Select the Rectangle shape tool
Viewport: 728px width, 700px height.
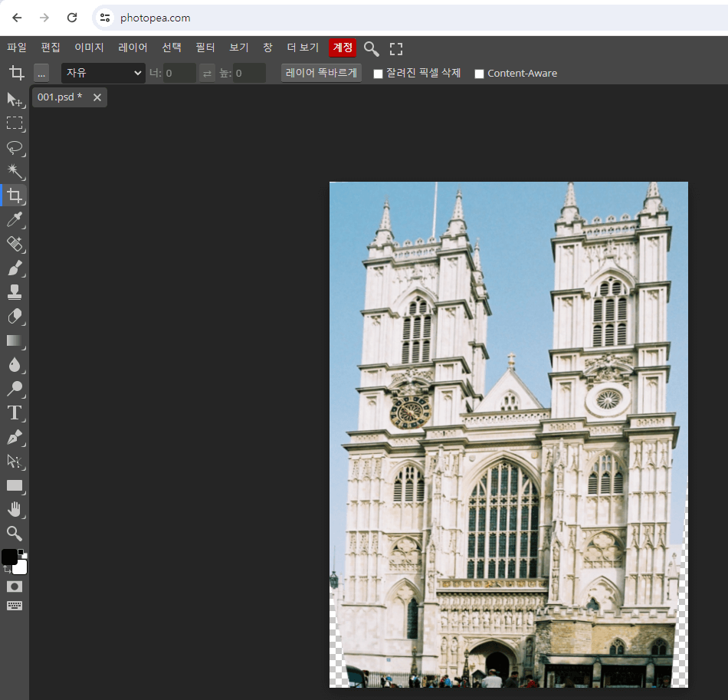(15, 485)
